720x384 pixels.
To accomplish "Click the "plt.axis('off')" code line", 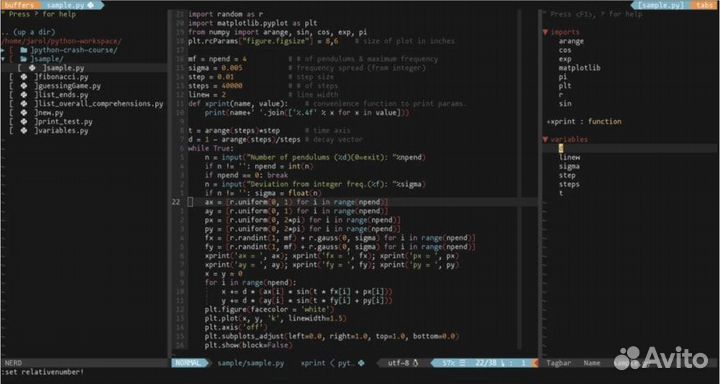I will [x=236, y=327].
